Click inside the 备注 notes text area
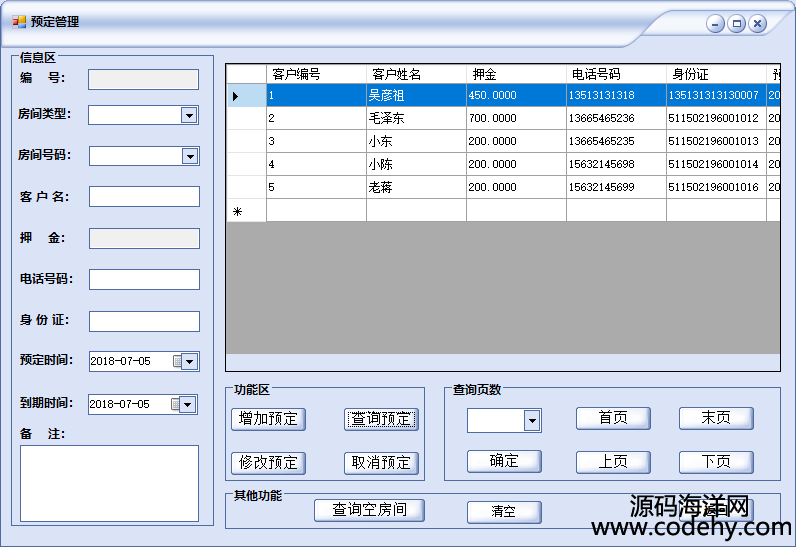The height and width of the screenshot is (547, 796). click(x=109, y=483)
